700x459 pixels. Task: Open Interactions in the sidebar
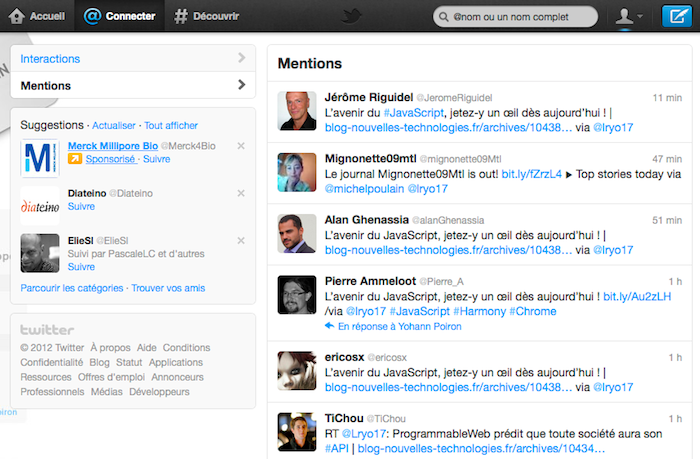coord(132,59)
